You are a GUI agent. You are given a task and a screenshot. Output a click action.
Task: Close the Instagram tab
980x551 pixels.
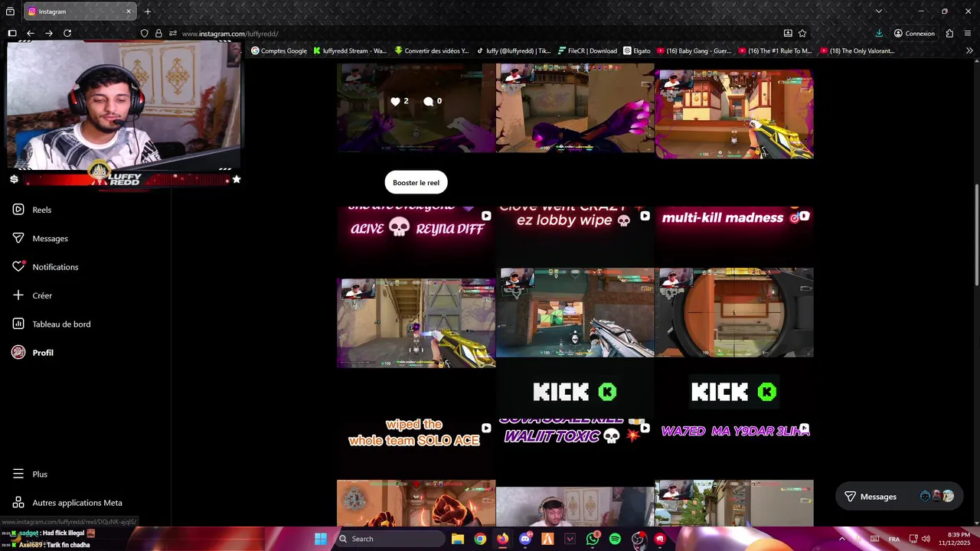pyautogui.click(x=129, y=11)
